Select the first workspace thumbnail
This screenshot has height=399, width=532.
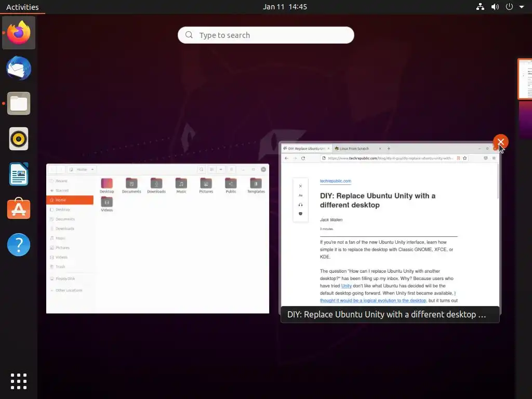pyautogui.click(x=525, y=79)
